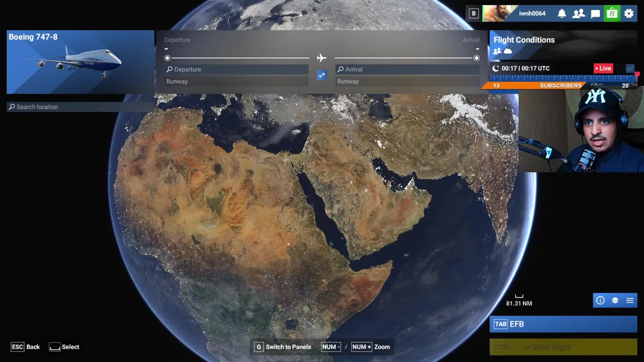Click the Arrival endpoint circle marker

pyautogui.click(x=476, y=58)
